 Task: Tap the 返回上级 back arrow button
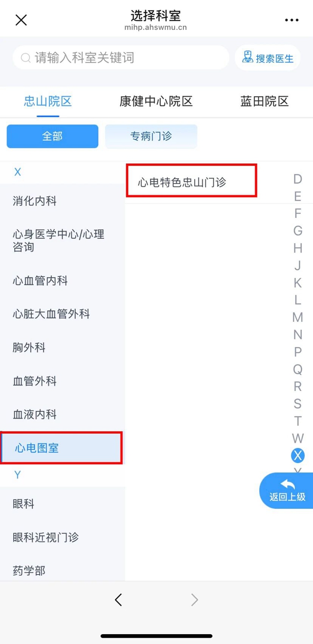(x=288, y=491)
